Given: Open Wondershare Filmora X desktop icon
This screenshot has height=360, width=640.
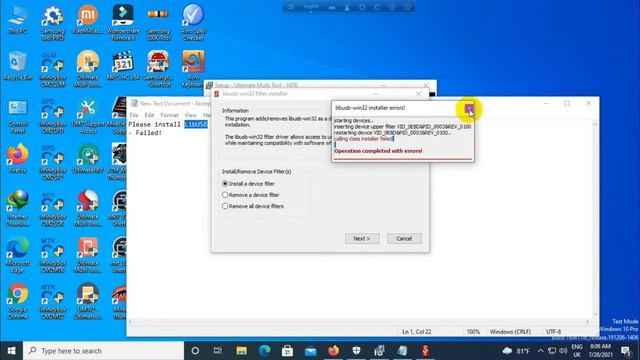Looking at the screenshot, I should coord(123,22).
